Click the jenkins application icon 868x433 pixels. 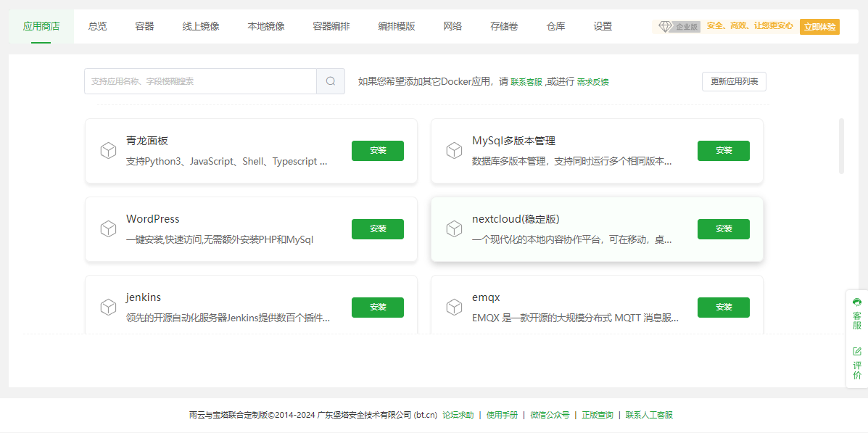[x=109, y=307]
